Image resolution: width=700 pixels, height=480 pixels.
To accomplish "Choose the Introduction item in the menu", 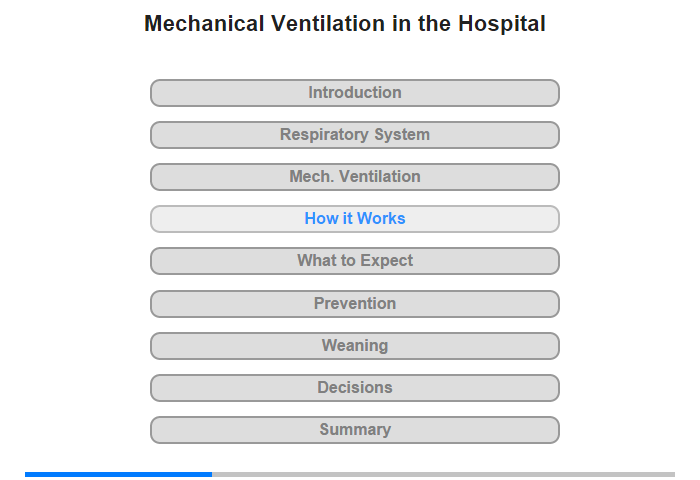I will click(x=354, y=93).
